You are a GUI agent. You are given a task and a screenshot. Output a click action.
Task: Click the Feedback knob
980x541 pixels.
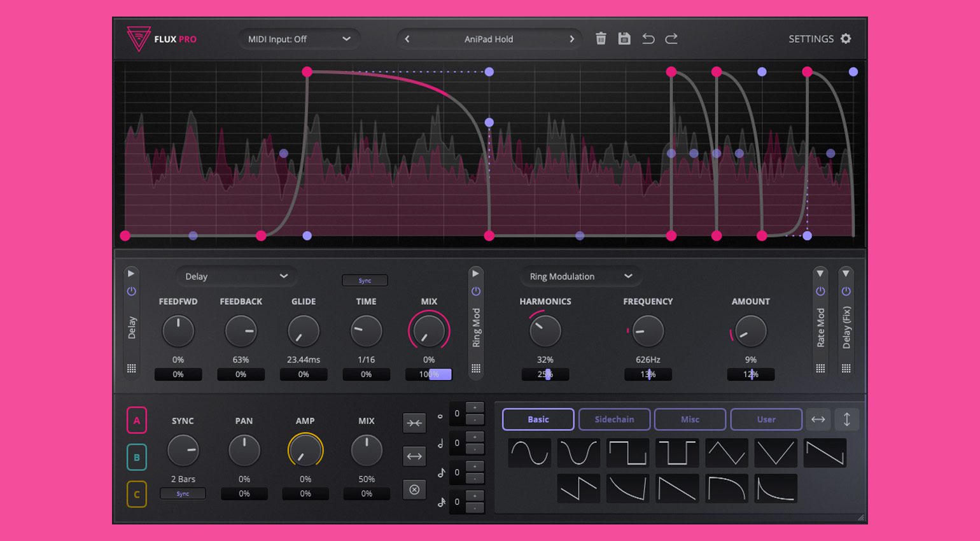[241, 331]
